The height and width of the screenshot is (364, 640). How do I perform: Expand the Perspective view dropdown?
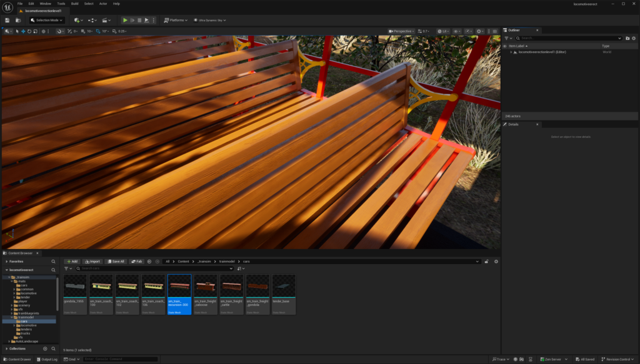[401, 31]
